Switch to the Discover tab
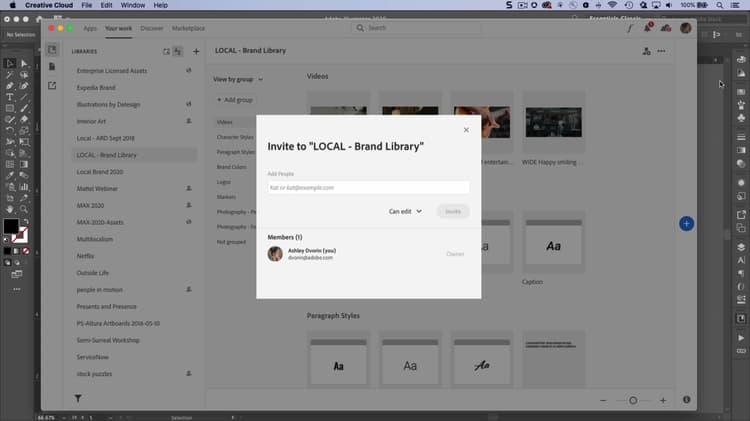This screenshot has width=750, height=421. 152,28
